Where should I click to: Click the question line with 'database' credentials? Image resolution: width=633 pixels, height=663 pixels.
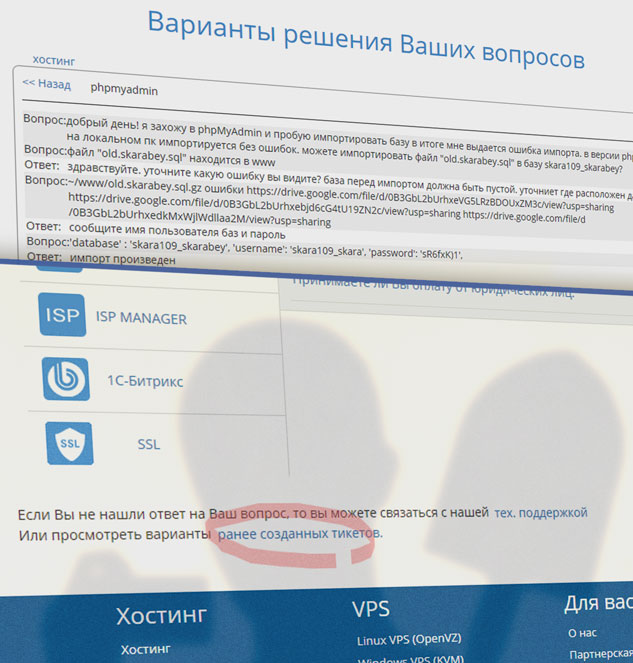(266, 249)
